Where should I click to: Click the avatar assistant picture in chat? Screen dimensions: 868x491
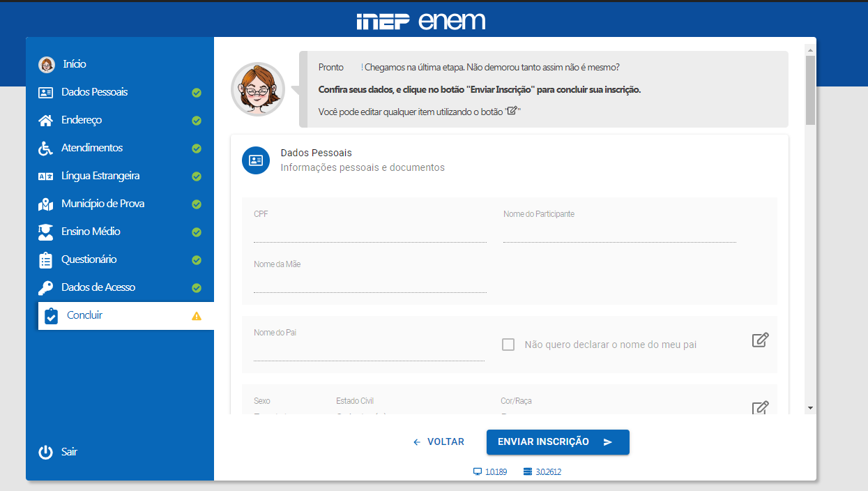258,89
